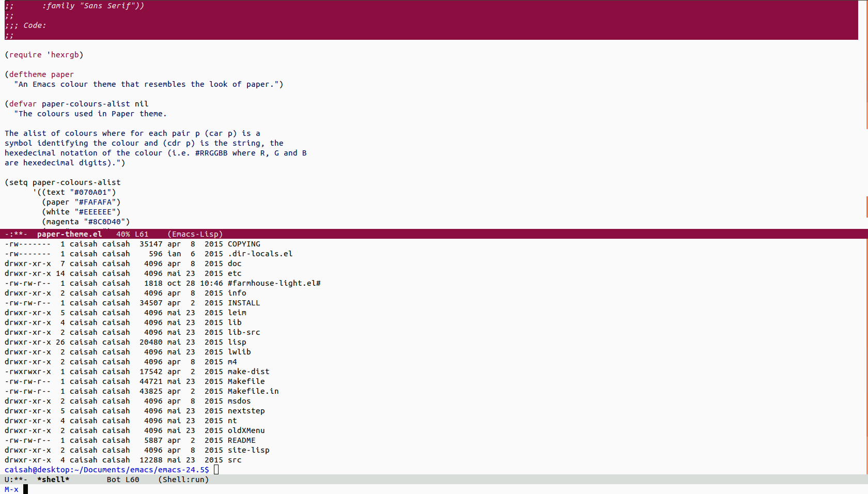Click the README file entry
The image size is (868, 494).
242,440
